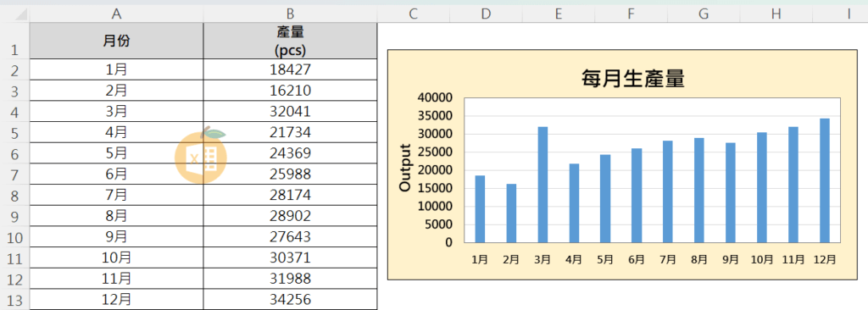Select the Output axis title

tap(405, 169)
